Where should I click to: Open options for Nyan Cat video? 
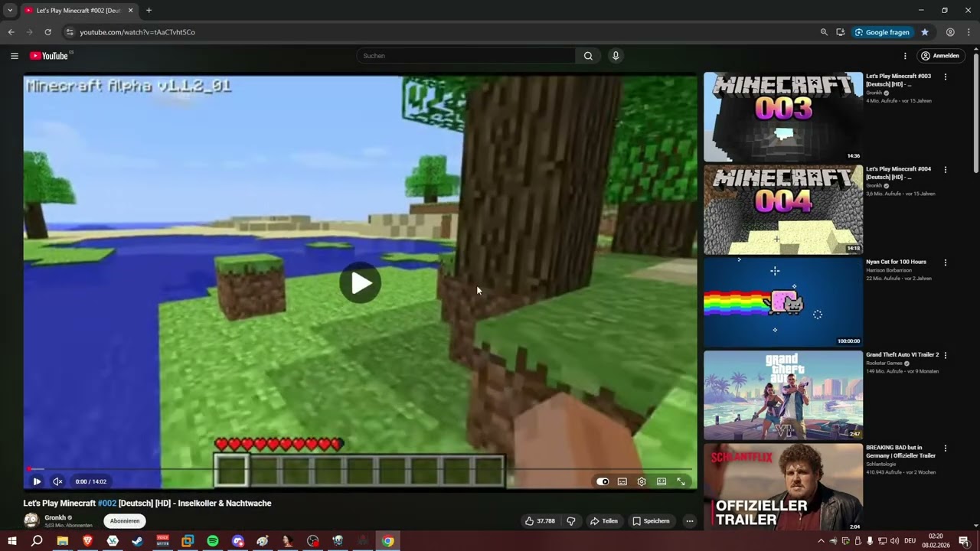coord(946,262)
